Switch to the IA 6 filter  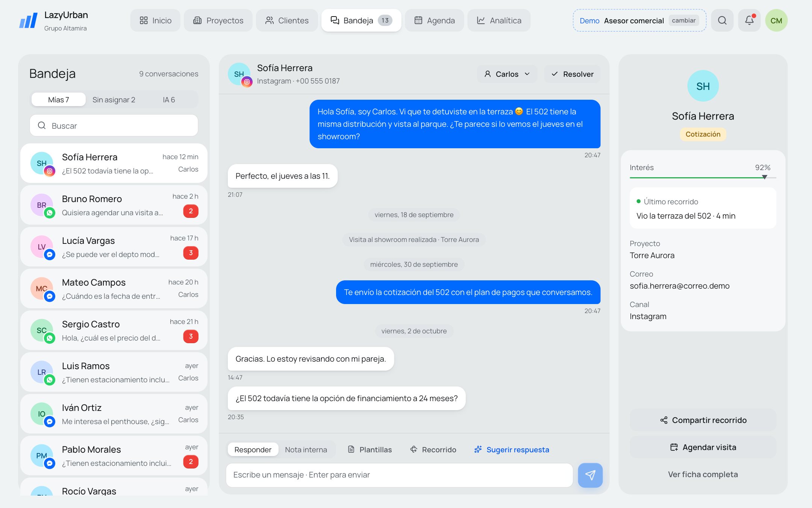[169, 100]
